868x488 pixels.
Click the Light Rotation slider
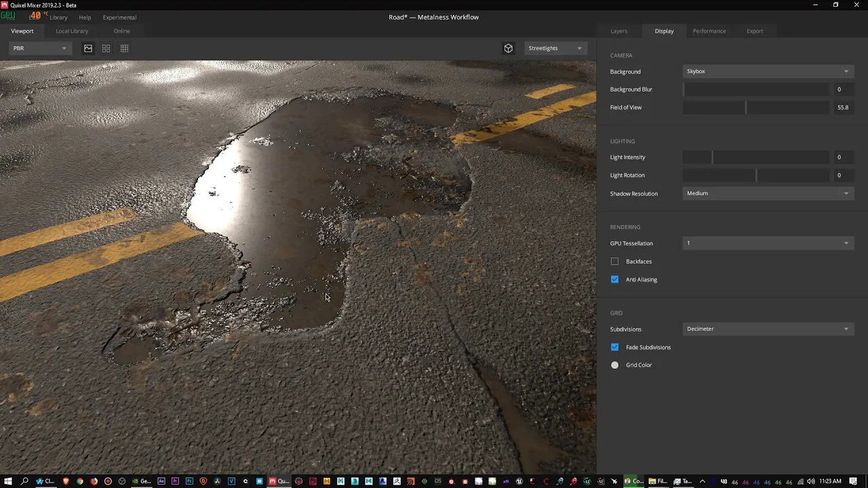[x=756, y=175]
